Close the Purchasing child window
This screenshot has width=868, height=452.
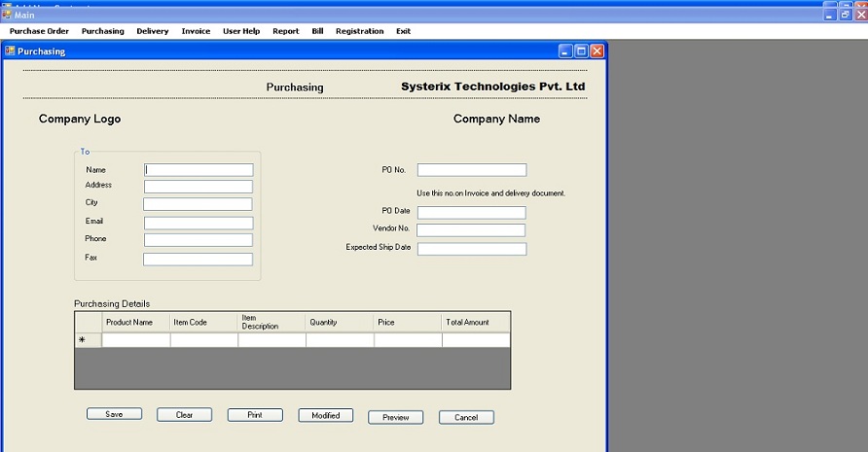click(x=597, y=52)
